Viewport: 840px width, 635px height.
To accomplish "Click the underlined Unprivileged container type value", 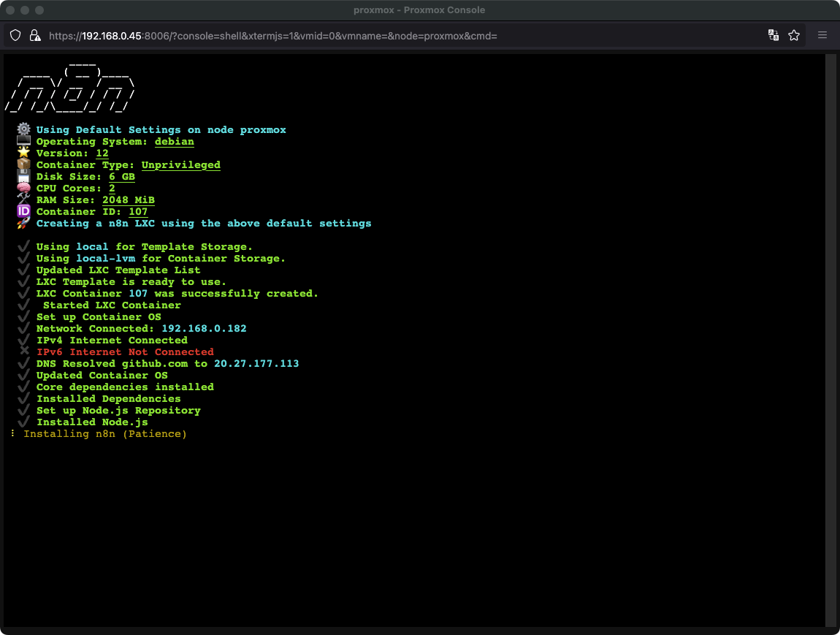I will pos(180,165).
